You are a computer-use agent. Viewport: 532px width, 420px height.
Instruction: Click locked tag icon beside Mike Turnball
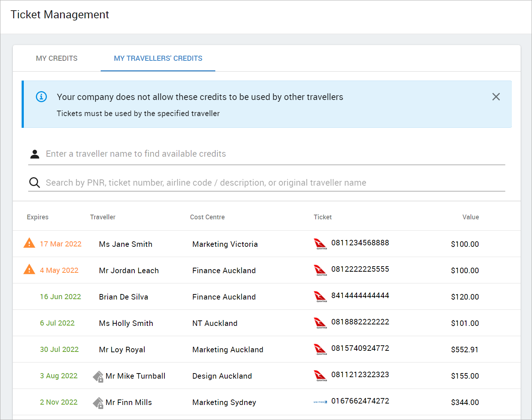pos(98,376)
